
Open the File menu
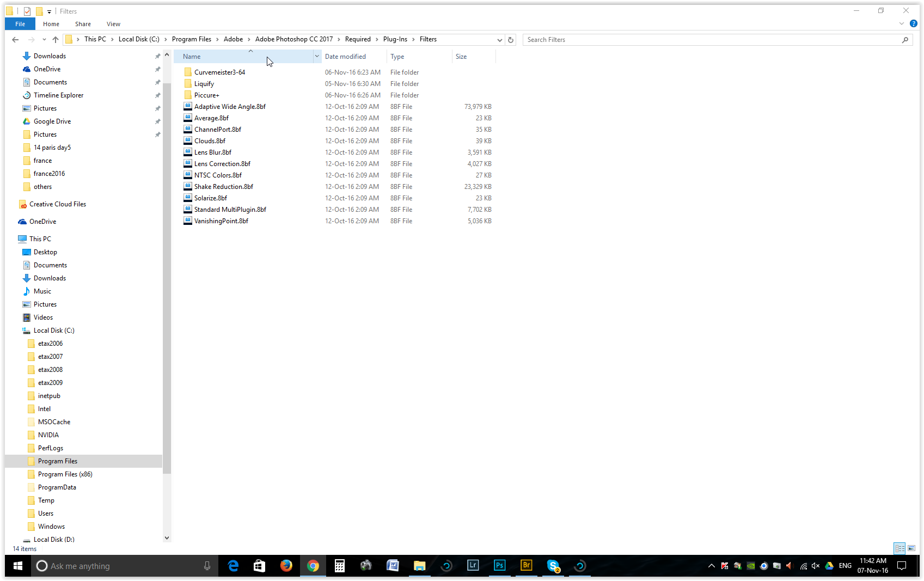click(20, 24)
